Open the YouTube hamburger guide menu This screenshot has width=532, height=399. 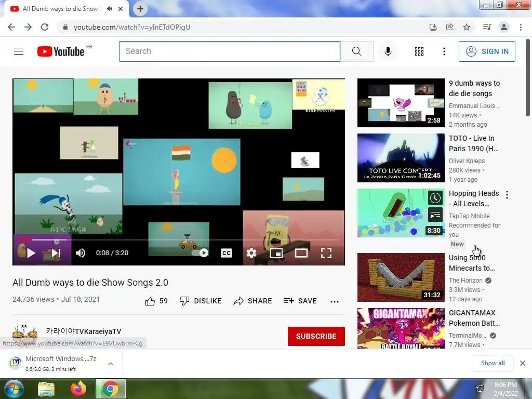click(19, 51)
